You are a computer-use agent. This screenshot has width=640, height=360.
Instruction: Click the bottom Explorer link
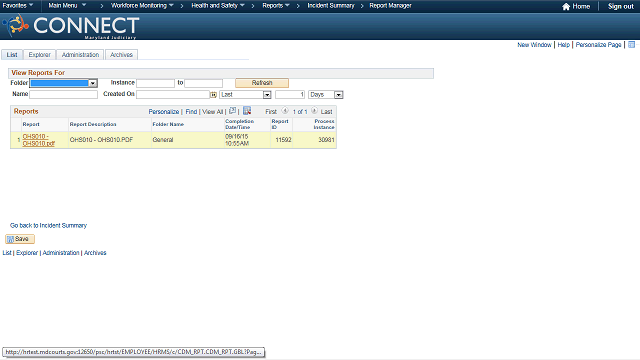(x=27, y=253)
